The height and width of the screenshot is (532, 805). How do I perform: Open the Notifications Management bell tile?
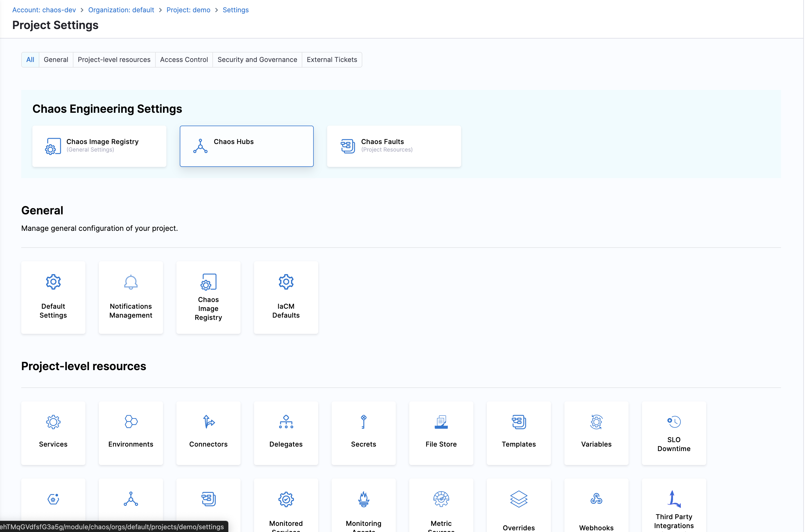[x=131, y=297]
